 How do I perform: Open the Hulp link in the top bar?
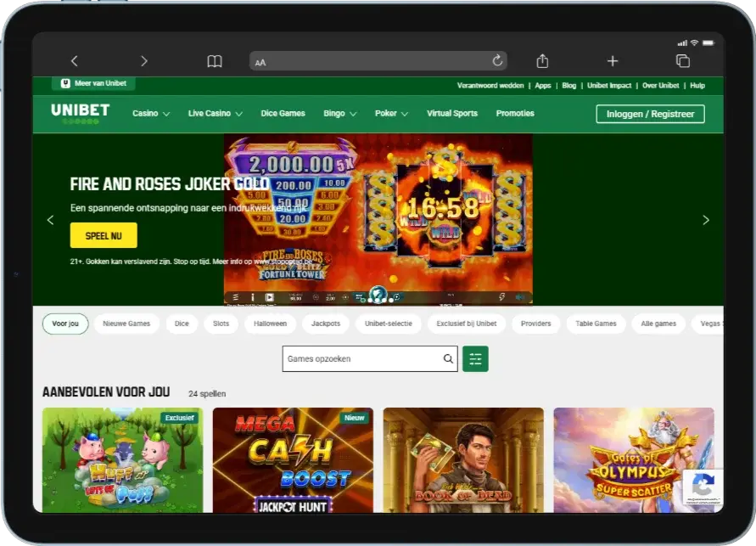coord(697,85)
